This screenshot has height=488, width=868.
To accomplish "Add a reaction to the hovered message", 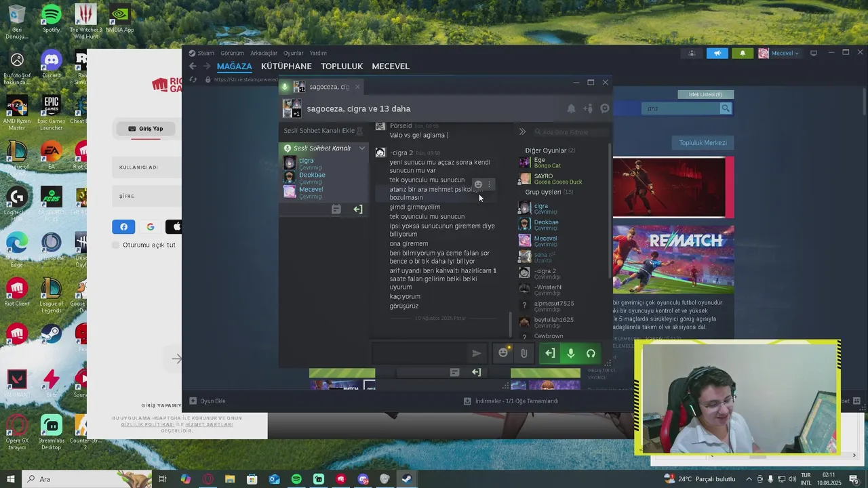I will (478, 184).
